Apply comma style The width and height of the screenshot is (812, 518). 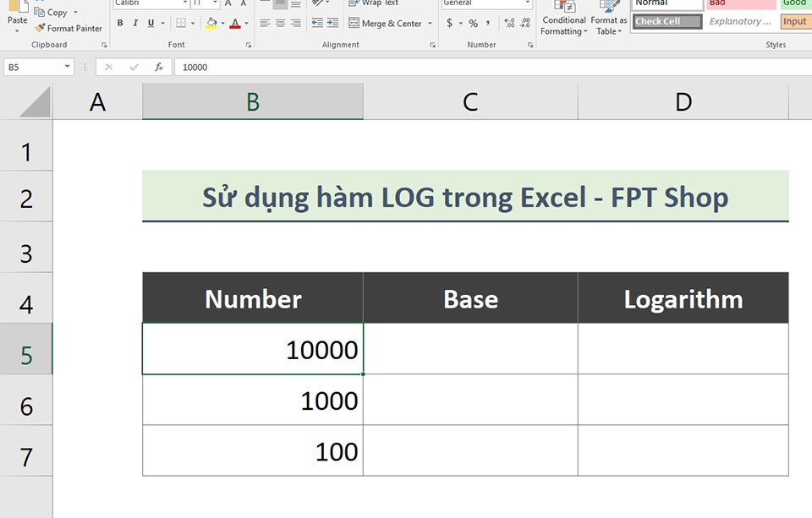(488, 24)
